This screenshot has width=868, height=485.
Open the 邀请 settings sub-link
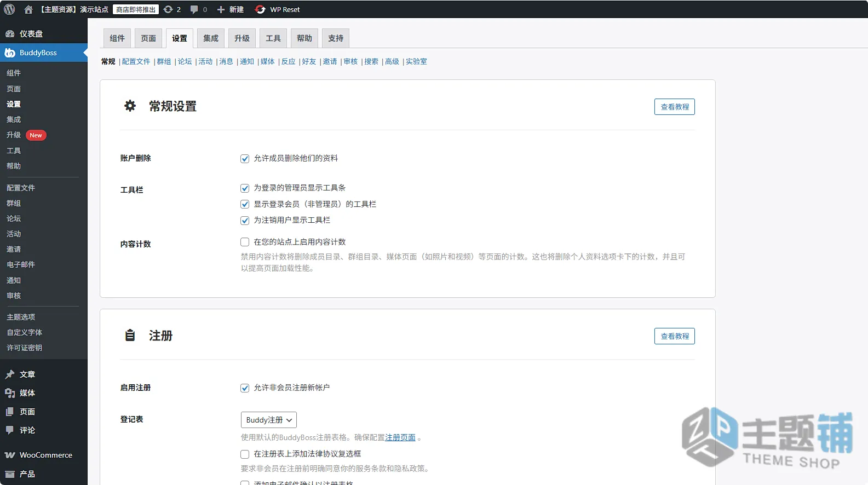(330, 61)
